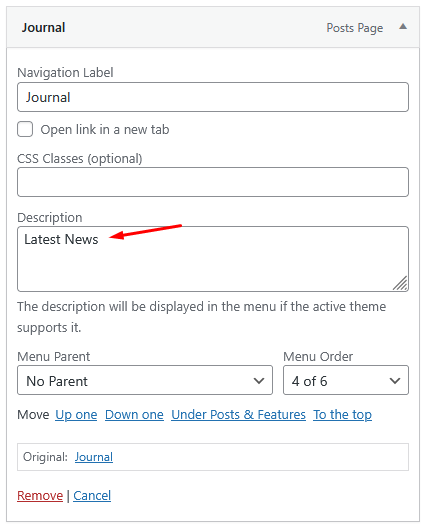The height and width of the screenshot is (525, 424).
Task: Remove this menu item
Action: (40, 496)
